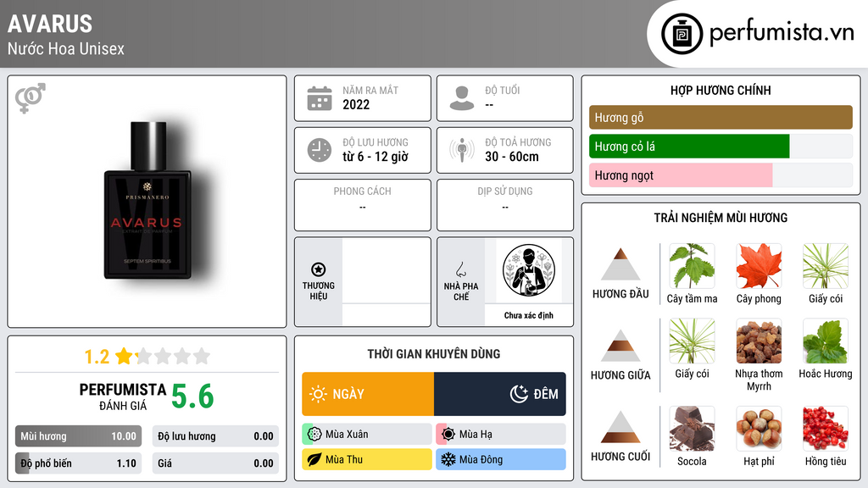Click the person icon beside Độ tuổi

click(462, 98)
